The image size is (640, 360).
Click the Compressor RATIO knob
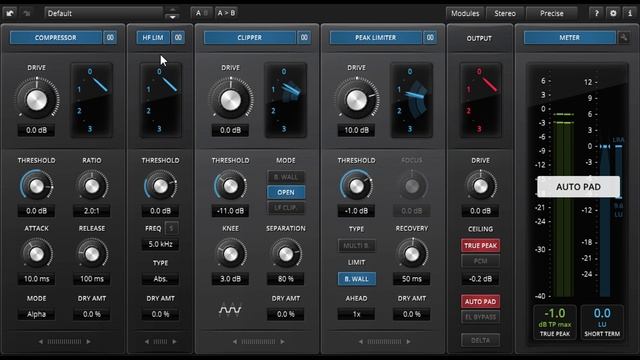click(x=92, y=186)
